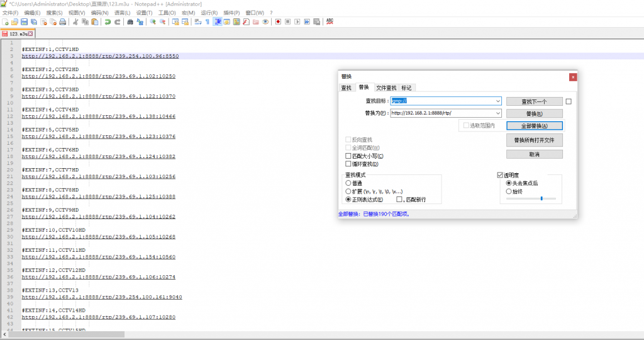Click the #EXTINF:13,CCTV13 text line
Image resolution: width=644 pixels, height=340 pixels.
pos(50,290)
